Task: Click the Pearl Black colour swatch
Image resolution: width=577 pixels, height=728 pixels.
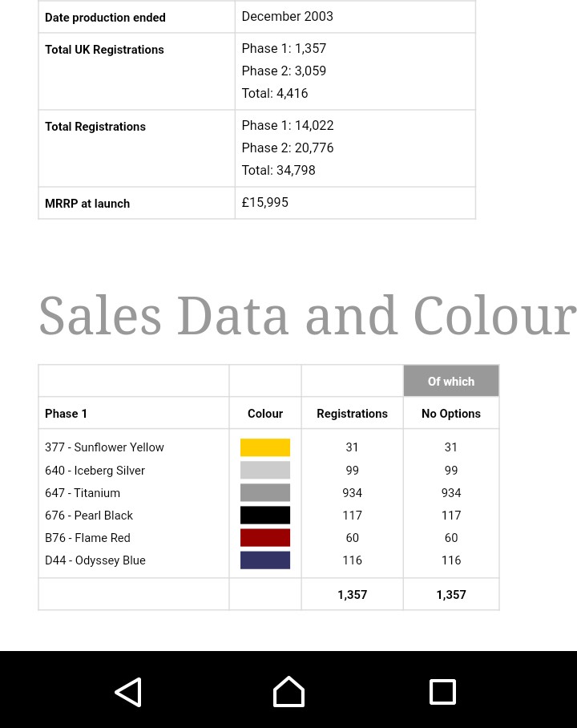Action: coord(265,515)
